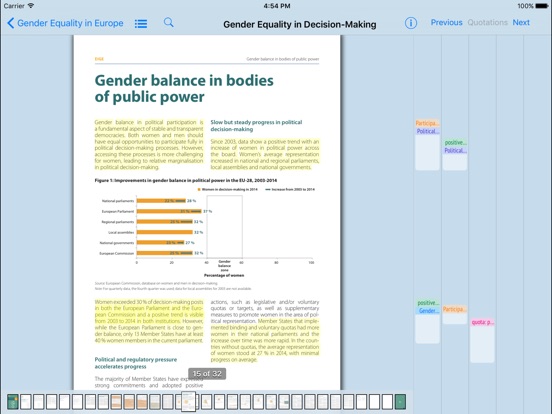The image size is (552, 414).
Task: Open the green back cover thumbnail at strip end
Action: [x=400, y=402]
